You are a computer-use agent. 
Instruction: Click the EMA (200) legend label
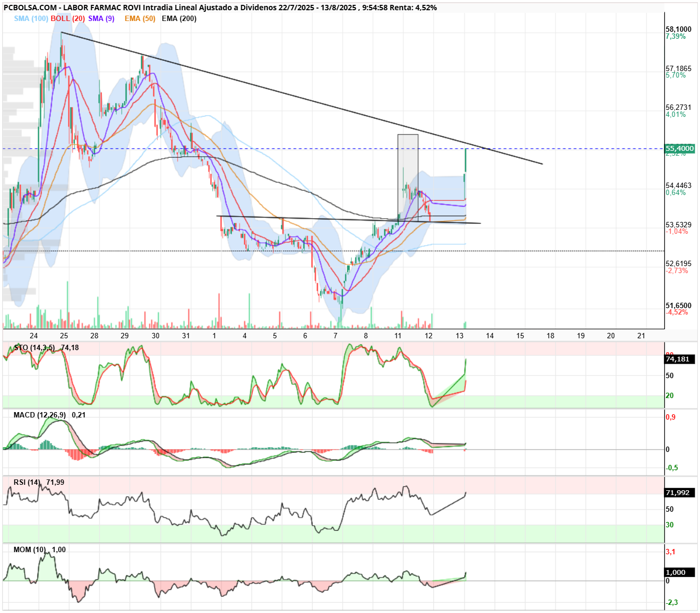(x=179, y=18)
